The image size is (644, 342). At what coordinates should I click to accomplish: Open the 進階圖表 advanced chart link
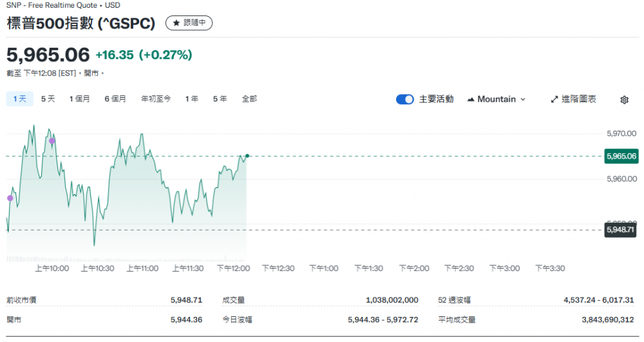(578, 99)
